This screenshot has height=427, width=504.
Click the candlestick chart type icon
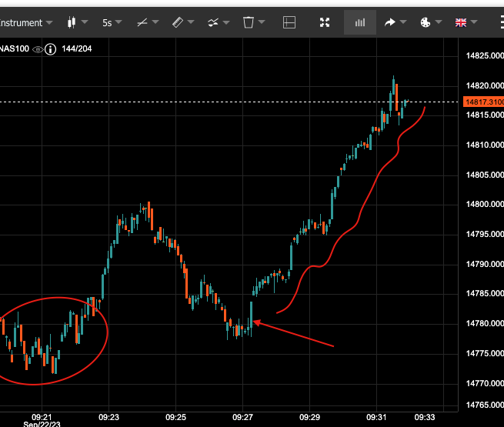(x=72, y=22)
